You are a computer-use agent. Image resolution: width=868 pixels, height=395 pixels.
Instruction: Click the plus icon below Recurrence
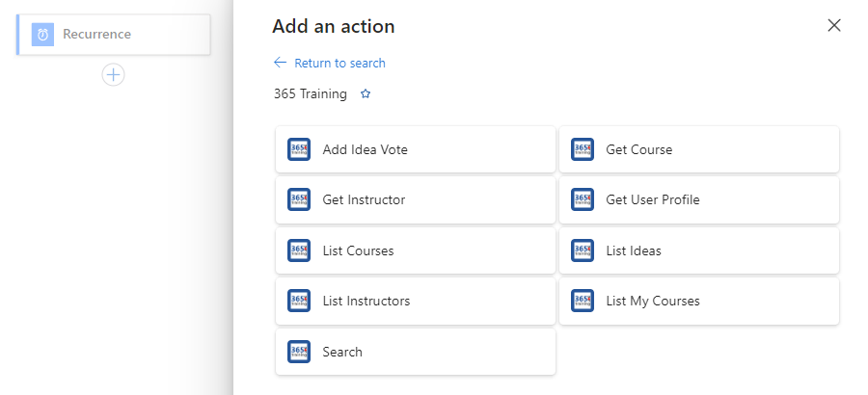point(113,75)
